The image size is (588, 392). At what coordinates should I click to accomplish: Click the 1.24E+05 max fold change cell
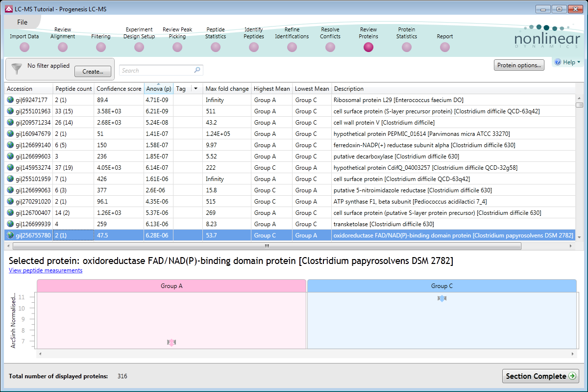coord(227,134)
